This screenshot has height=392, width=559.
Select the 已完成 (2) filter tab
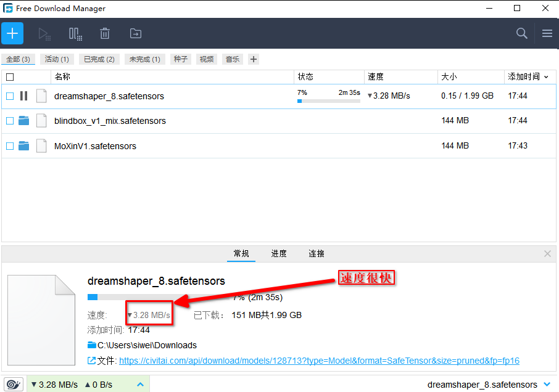click(x=99, y=59)
